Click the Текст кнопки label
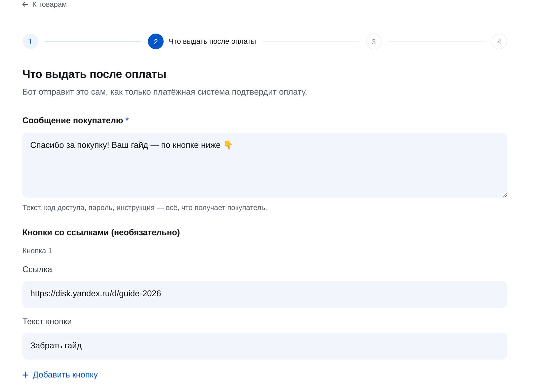 tap(47, 321)
